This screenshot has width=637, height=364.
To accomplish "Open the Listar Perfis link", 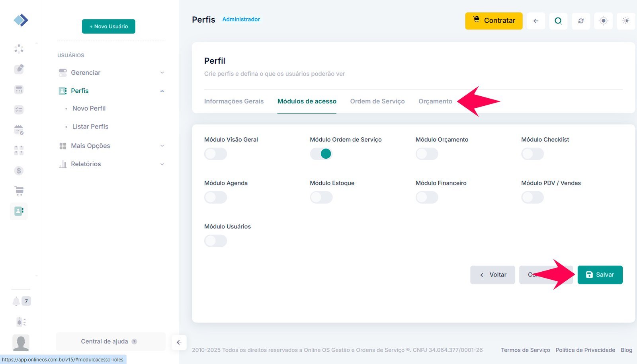I will (x=90, y=127).
